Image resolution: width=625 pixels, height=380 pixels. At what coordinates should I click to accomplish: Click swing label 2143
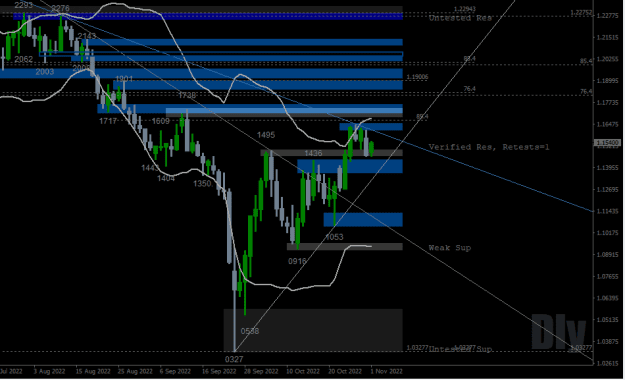[x=87, y=36]
